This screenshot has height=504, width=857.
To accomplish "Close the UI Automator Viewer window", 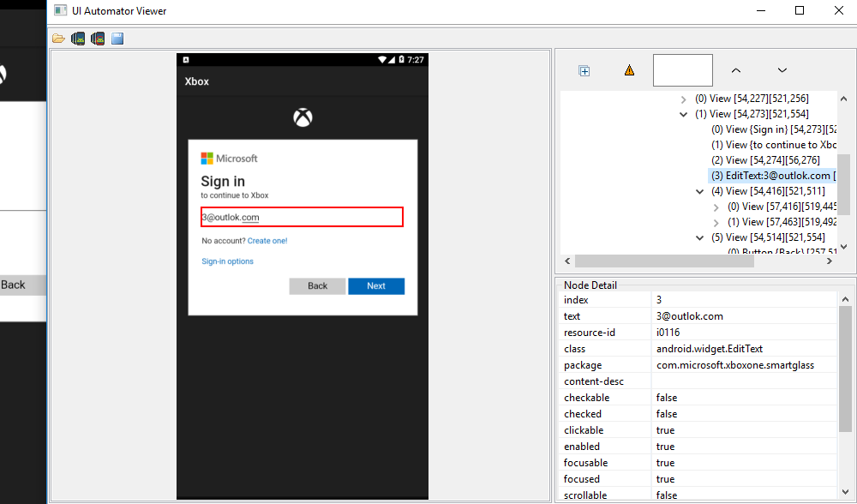I will click(838, 10).
